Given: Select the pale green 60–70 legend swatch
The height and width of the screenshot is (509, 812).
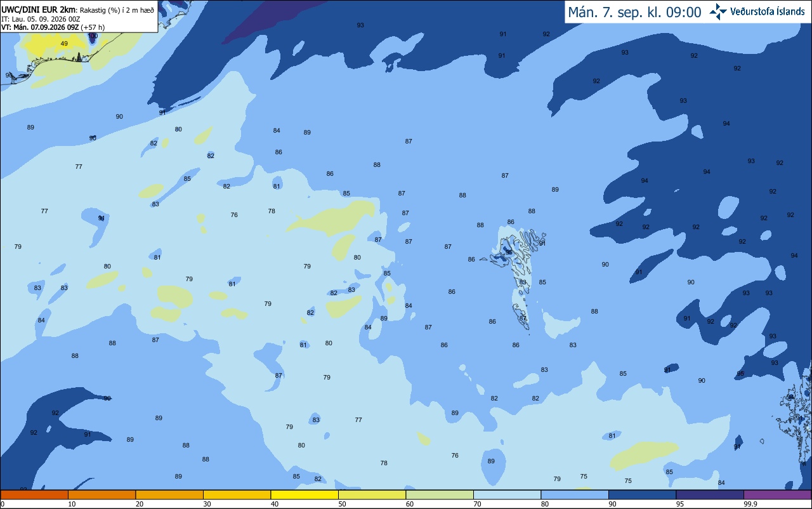Looking at the screenshot, I should [440, 494].
